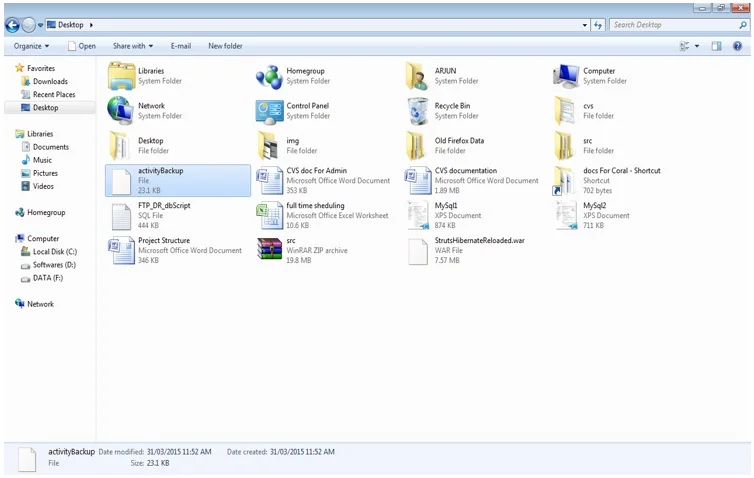Open the address bar history dropdown
This screenshot has height=478, width=754.
585,25
